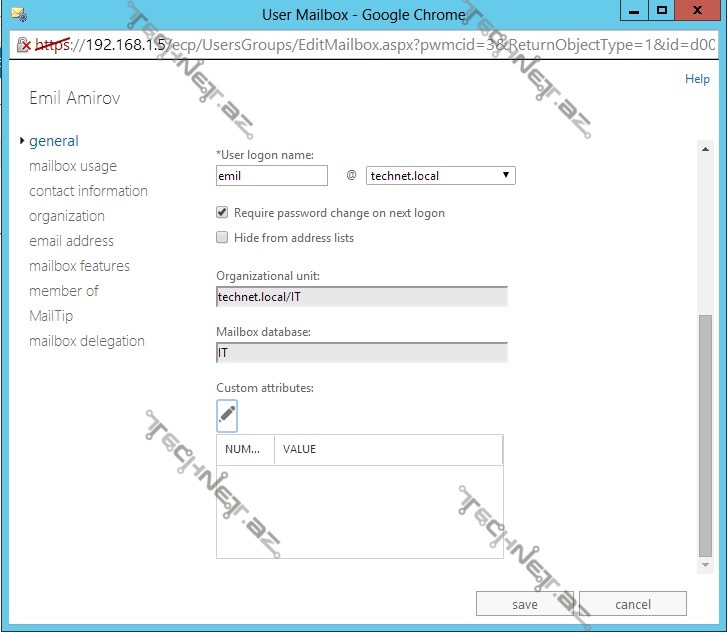
Task: Select the general section in sidebar
Action: coord(54,141)
